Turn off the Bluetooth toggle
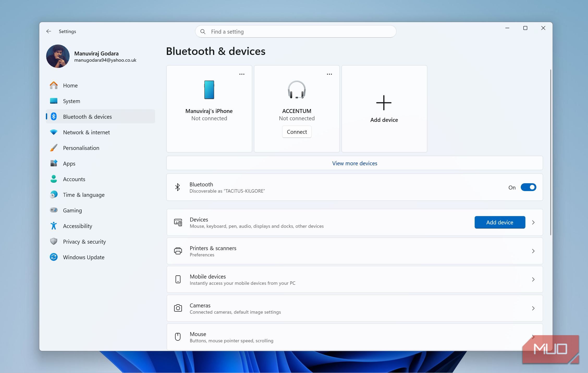This screenshot has width=588, height=373. [x=528, y=187]
